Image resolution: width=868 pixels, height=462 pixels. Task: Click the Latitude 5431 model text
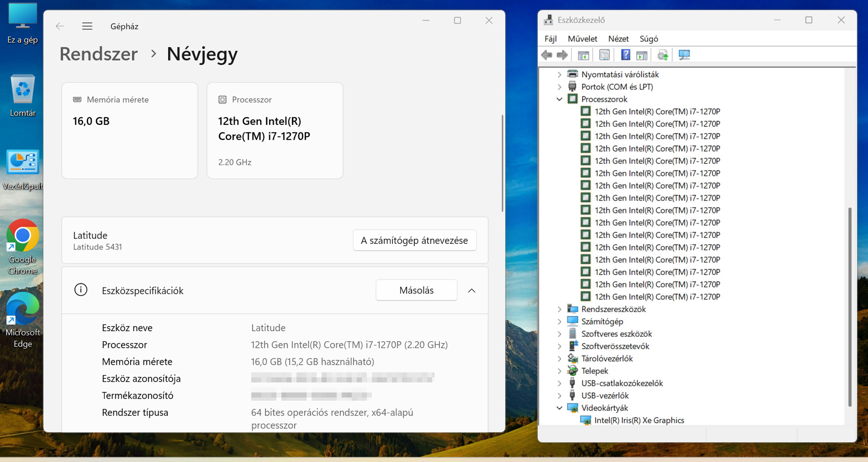tap(98, 247)
